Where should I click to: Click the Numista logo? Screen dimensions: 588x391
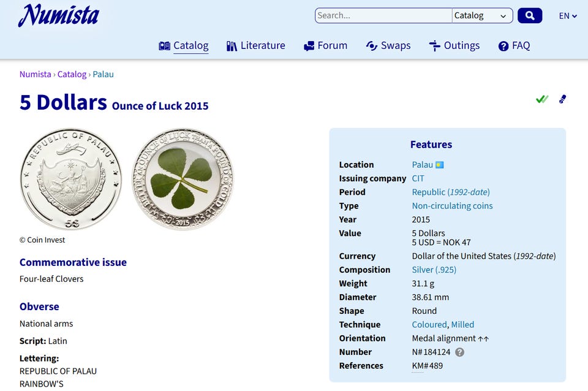pyautogui.click(x=59, y=16)
